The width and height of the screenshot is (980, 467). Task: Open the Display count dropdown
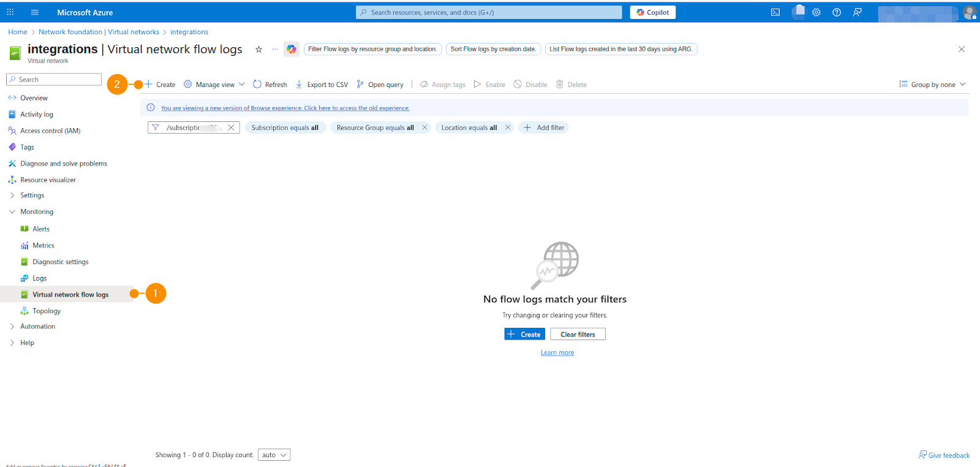tap(274, 455)
